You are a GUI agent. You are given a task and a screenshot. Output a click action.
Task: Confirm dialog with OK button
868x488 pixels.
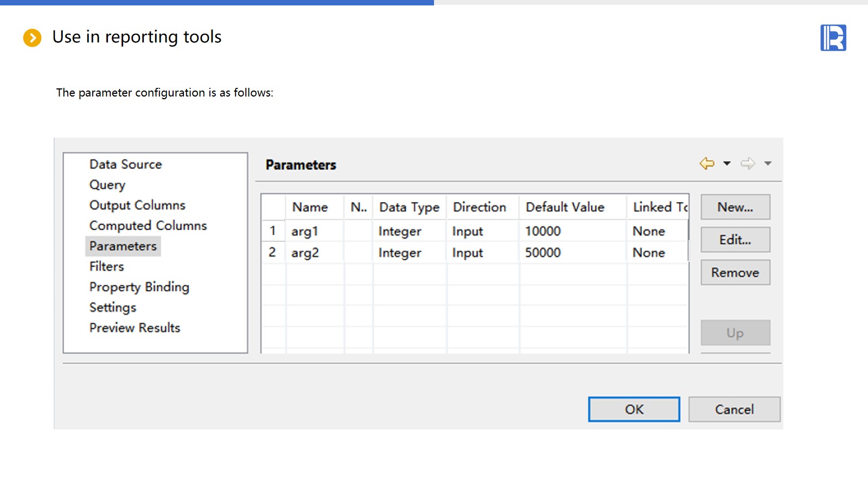[634, 409]
